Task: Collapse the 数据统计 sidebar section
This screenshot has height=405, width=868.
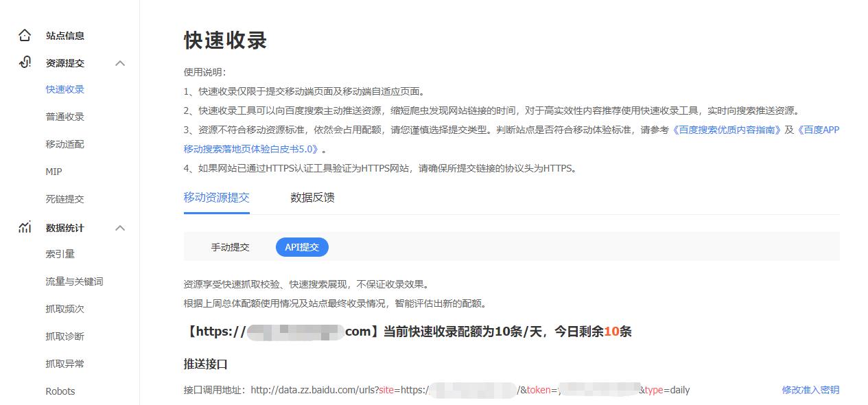Action: [x=121, y=227]
